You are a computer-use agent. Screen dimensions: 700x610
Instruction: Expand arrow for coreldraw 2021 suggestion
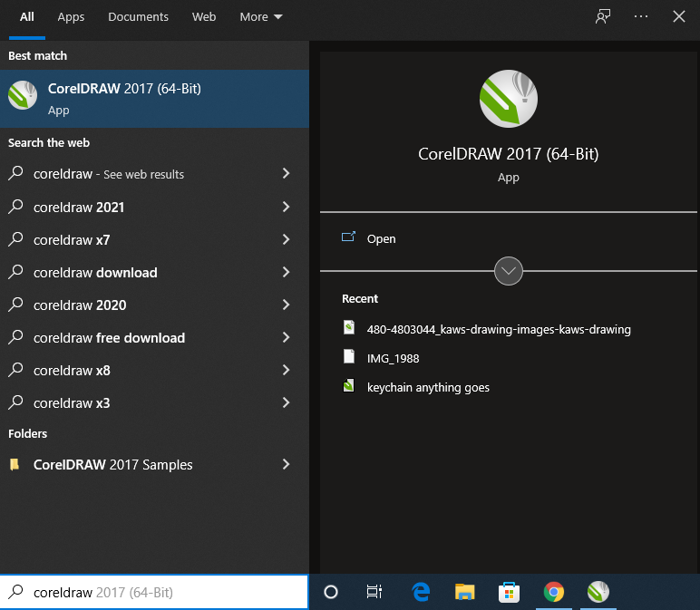click(286, 207)
